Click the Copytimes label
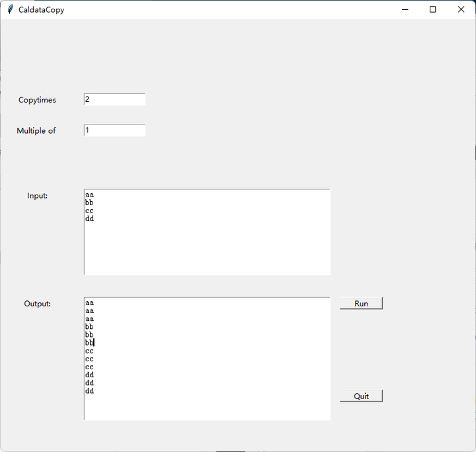The image size is (476, 452). click(x=37, y=100)
